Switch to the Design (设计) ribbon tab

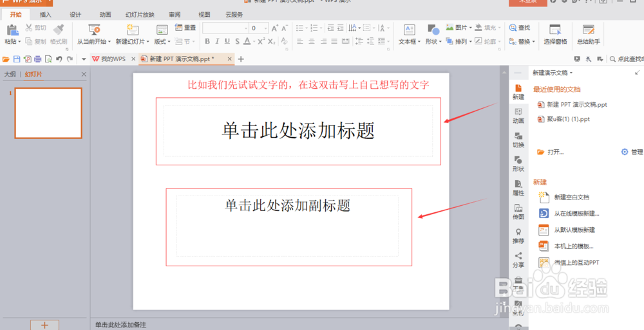click(75, 14)
